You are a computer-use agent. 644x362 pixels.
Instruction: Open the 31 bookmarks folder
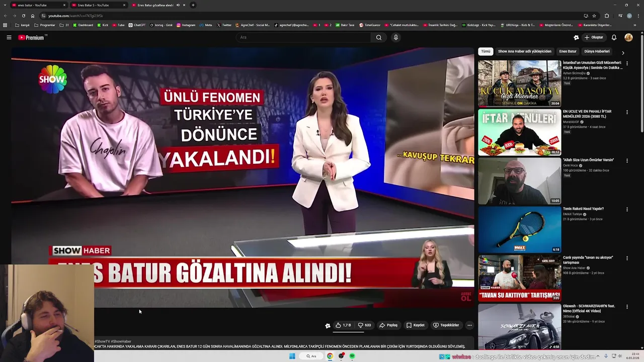point(64,25)
